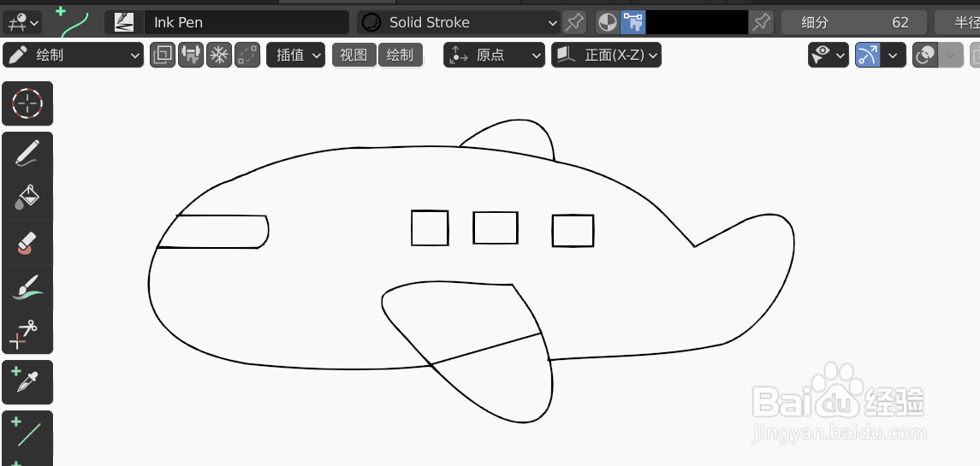The image size is (980, 466).
Task: Open the 绘制 menu next to 视图
Action: pyautogui.click(x=400, y=55)
